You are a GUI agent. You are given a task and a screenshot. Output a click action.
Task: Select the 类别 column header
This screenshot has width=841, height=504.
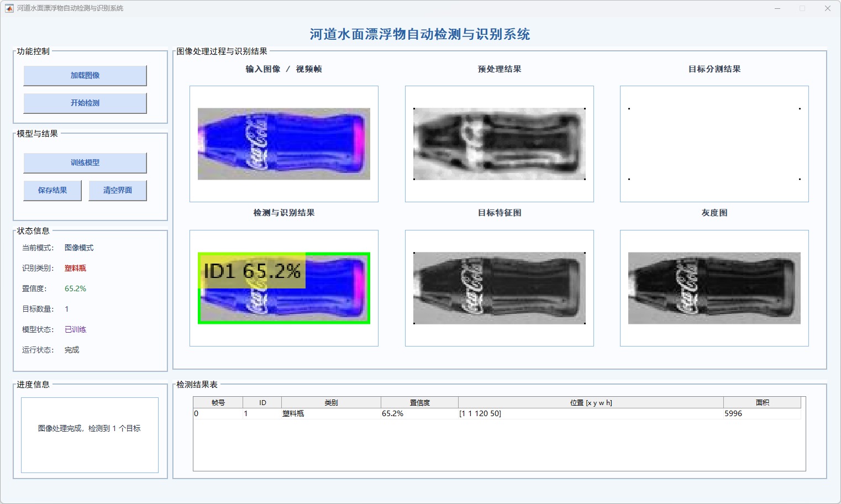[x=331, y=402]
